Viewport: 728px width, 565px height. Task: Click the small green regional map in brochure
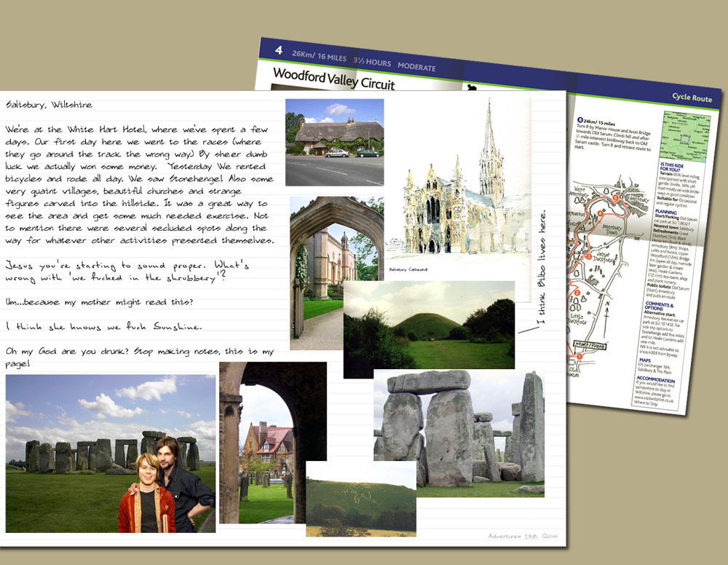(686, 136)
